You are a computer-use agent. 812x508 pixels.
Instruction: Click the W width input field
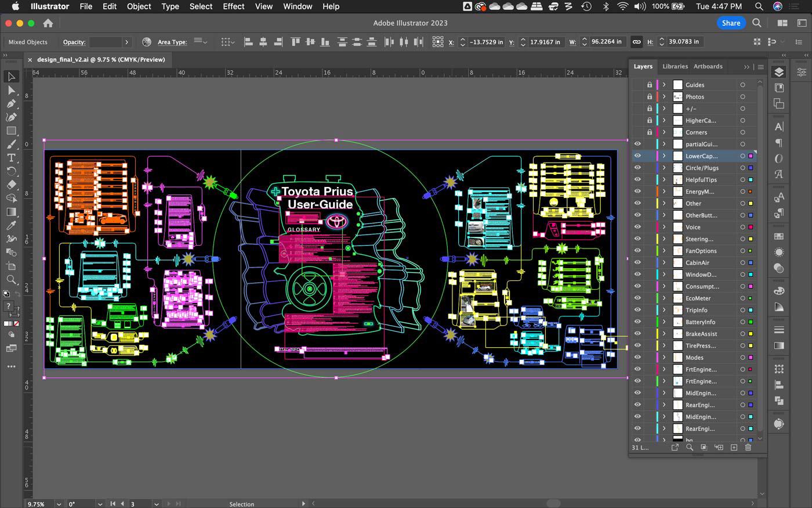tap(606, 42)
